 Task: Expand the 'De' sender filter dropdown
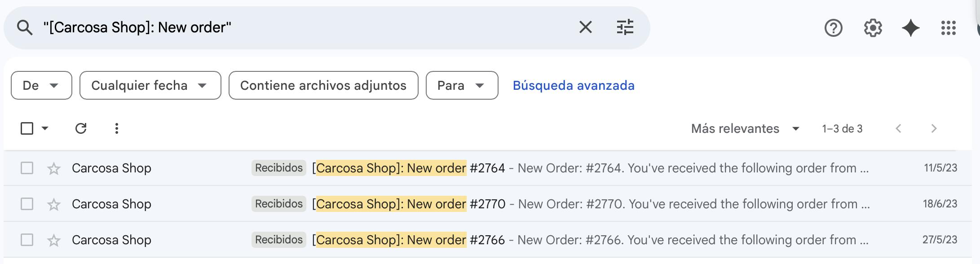[41, 85]
